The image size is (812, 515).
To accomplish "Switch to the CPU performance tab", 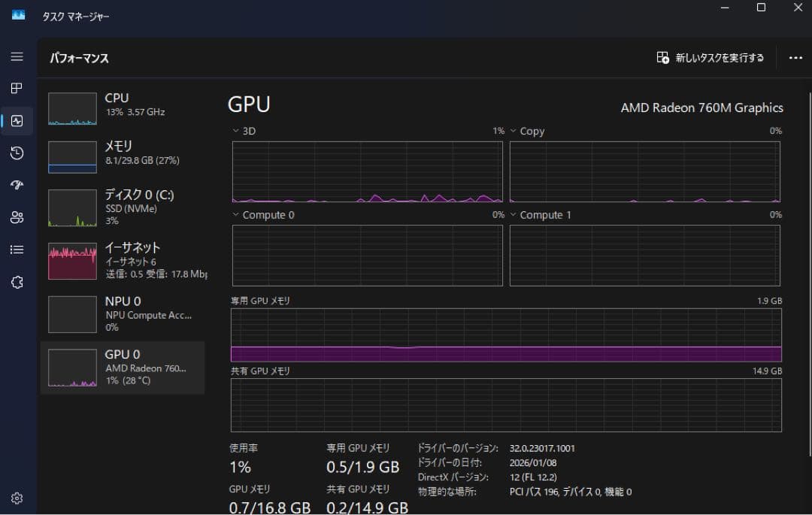I will pyautogui.click(x=120, y=105).
